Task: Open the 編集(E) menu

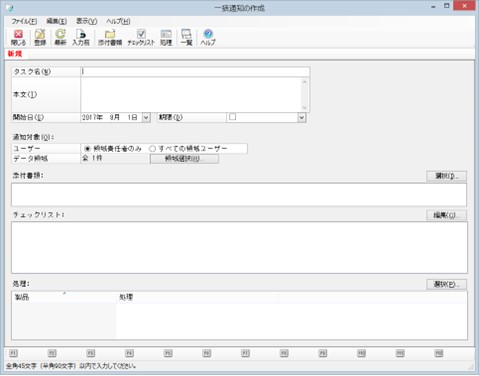Action: click(56, 21)
